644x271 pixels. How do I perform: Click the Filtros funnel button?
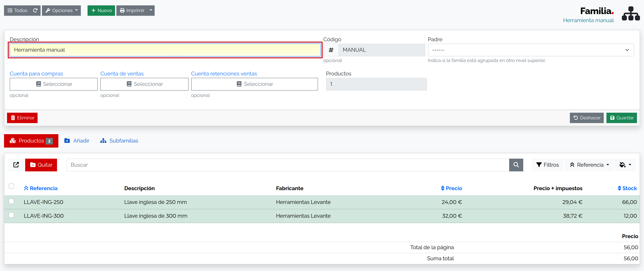coord(547,165)
